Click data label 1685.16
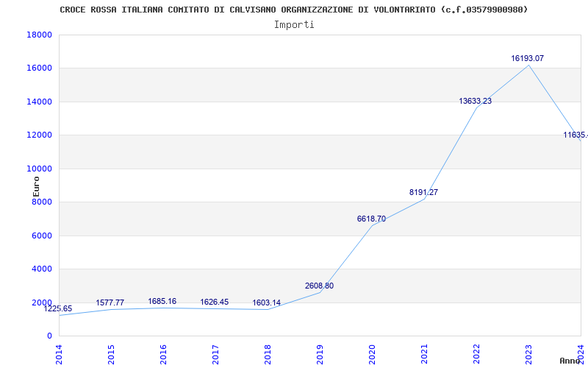This screenshot has width=588, height=368. click(x=162, y=301)
